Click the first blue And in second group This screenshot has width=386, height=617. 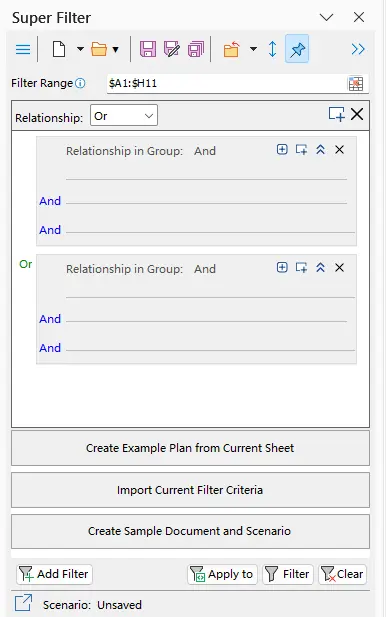50,319
